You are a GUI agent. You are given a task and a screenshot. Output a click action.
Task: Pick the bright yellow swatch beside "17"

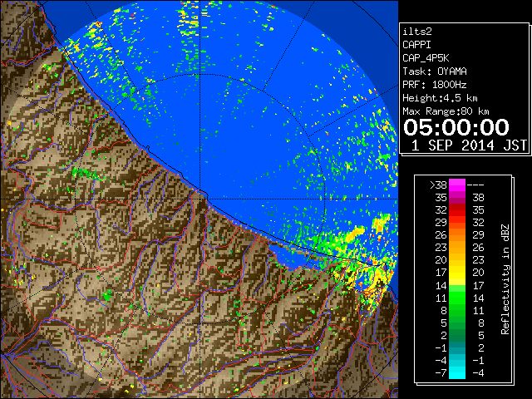tap(457, 273)
